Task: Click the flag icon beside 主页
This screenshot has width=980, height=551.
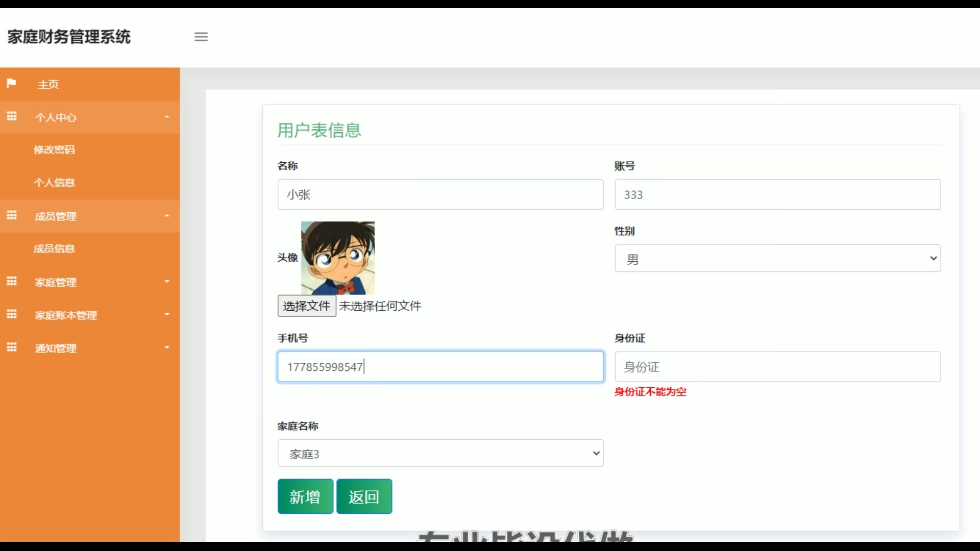Action: coord(11,83)
